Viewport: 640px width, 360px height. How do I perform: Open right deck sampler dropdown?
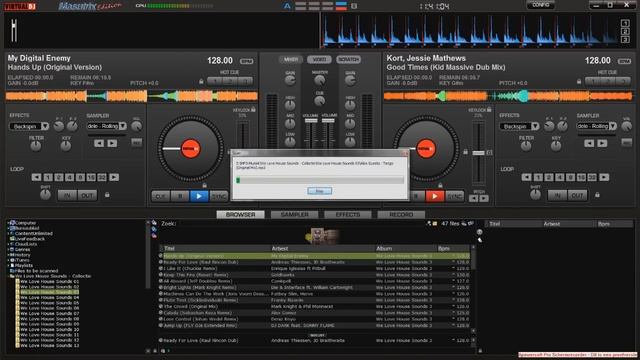(612, 126)
